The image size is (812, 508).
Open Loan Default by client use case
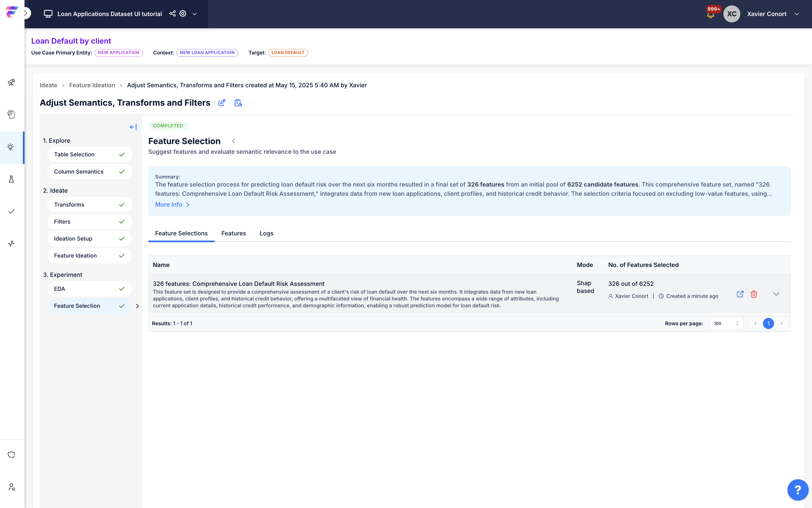coord(71,41)
